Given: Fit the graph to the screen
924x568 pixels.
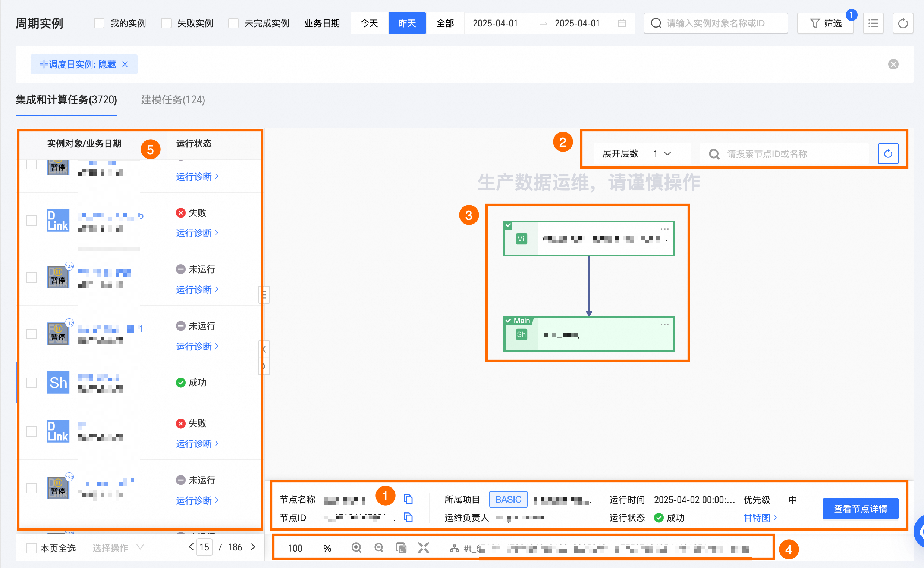Looking at the screenshot, I should (x=423, y=548).
